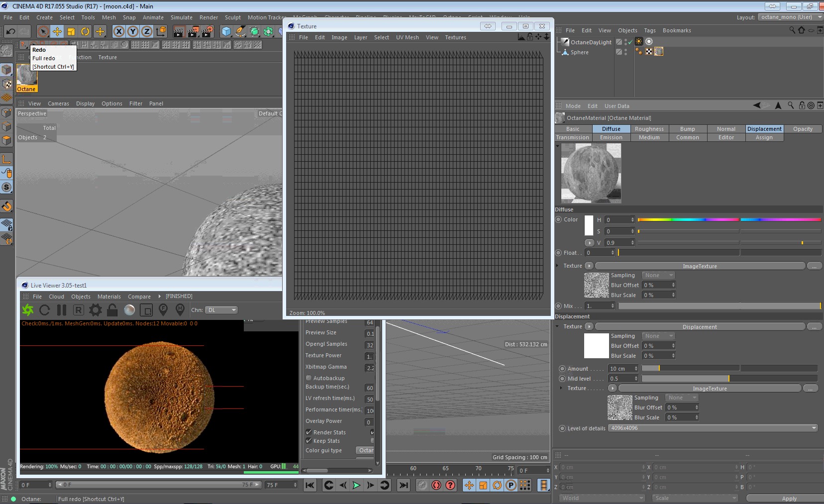Click the Apply button in coordinates panel

[x=789, y=499]
